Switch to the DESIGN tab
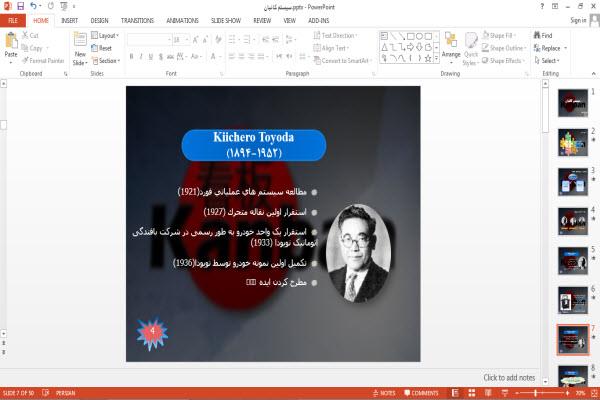Screen dimensions: 600x400 (x=99, y=21)
